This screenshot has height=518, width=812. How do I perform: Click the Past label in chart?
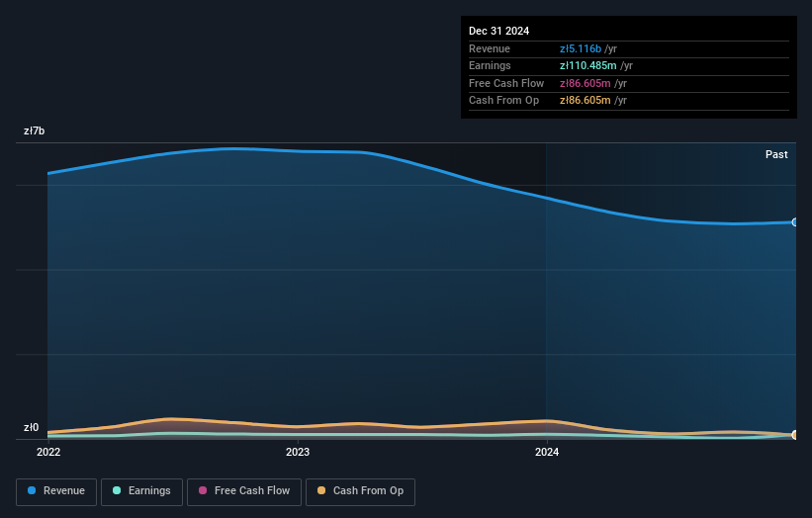click(776, 154)
